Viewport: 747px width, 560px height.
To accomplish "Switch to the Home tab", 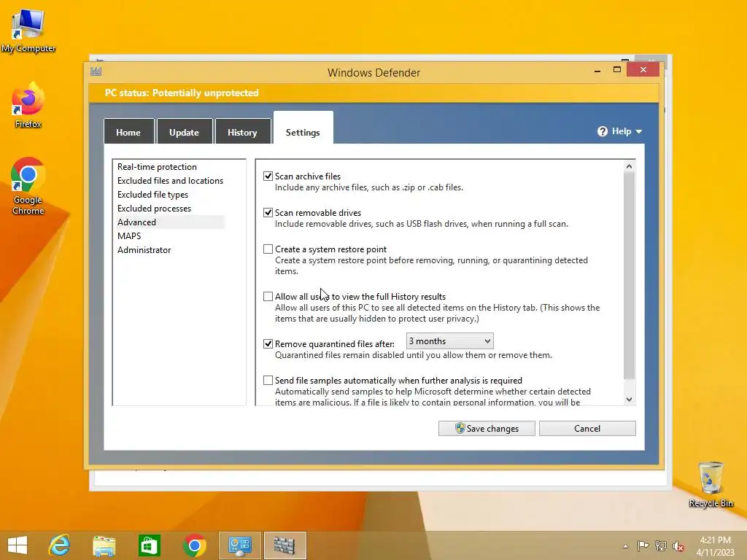I will coord(128,131).
